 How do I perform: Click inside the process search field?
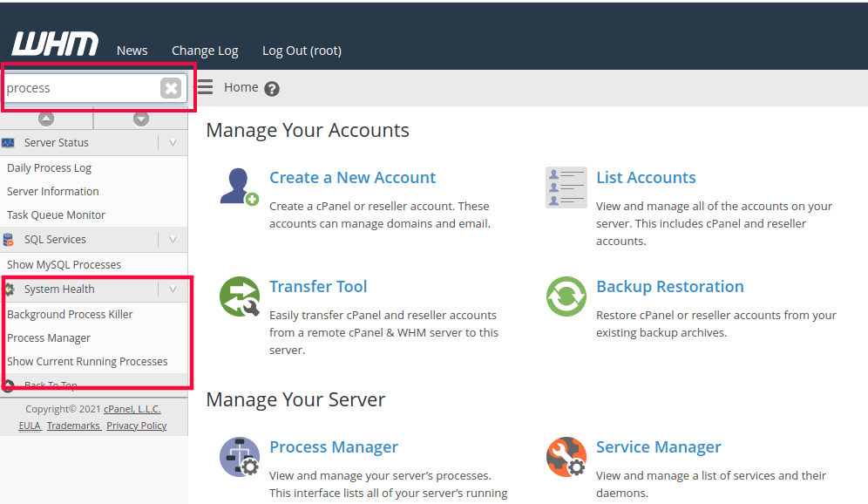[x=78, y=87]
